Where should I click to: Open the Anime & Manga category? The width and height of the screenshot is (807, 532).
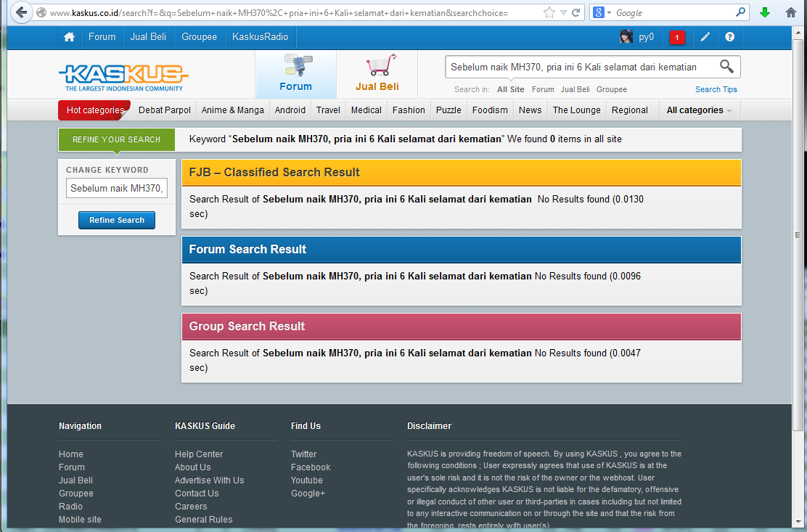click(x=233, y=110)
